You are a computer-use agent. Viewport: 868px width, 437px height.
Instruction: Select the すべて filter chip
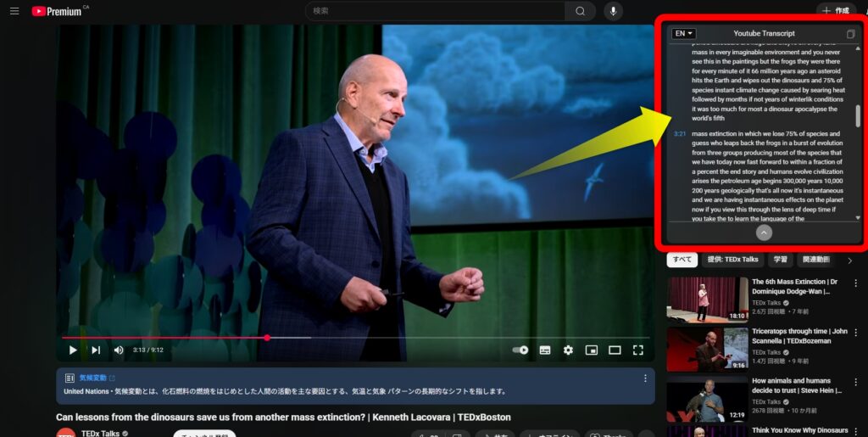pos(682,259)
